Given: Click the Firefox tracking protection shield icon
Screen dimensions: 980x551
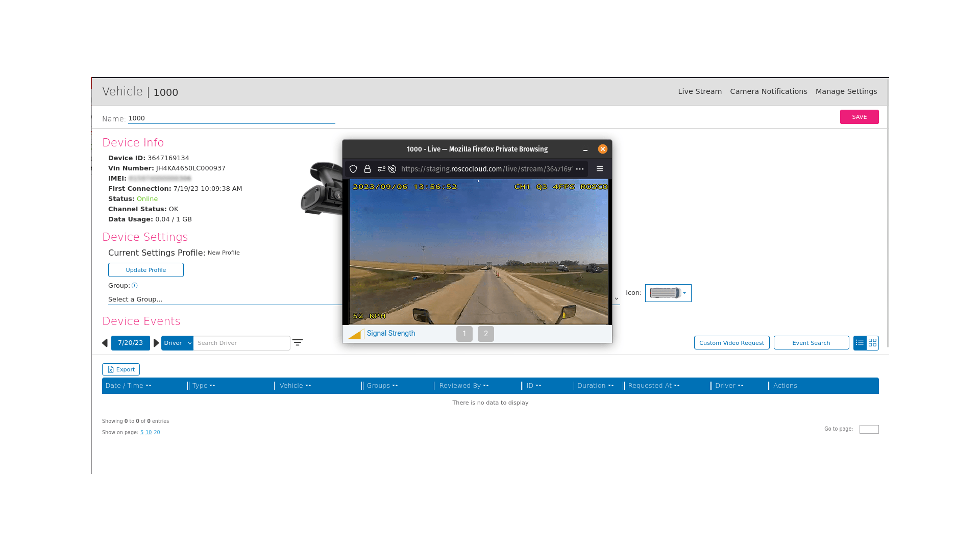Looking at the screenshot, I should [x=353, y=169].
